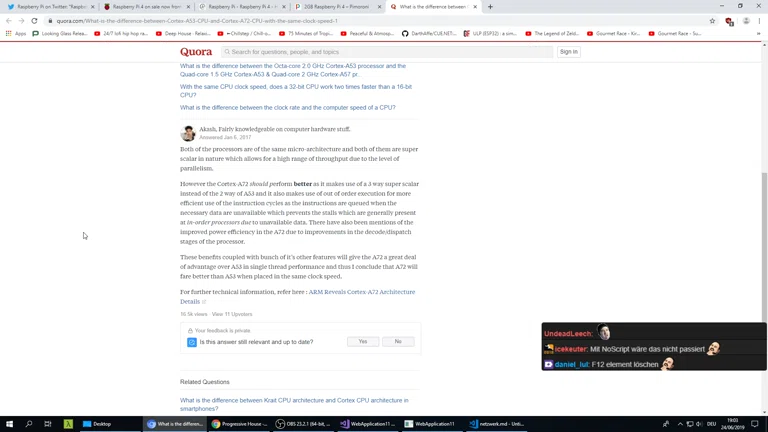The height and width of the screenshot is (432, 768).
Task: Answer Yes to the relevance question
Action: click(x=363, y=342)
